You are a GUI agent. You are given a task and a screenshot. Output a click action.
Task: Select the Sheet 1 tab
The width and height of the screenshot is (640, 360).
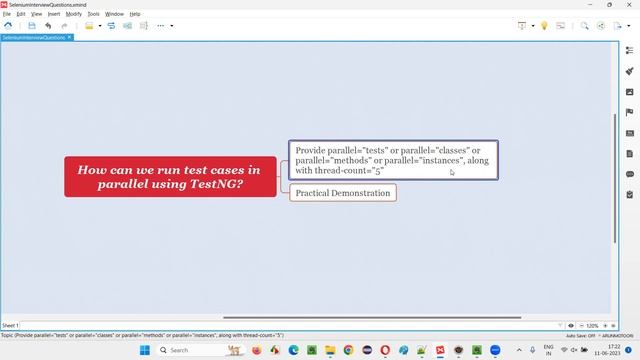pyautogui.click(x=10, y=326)
